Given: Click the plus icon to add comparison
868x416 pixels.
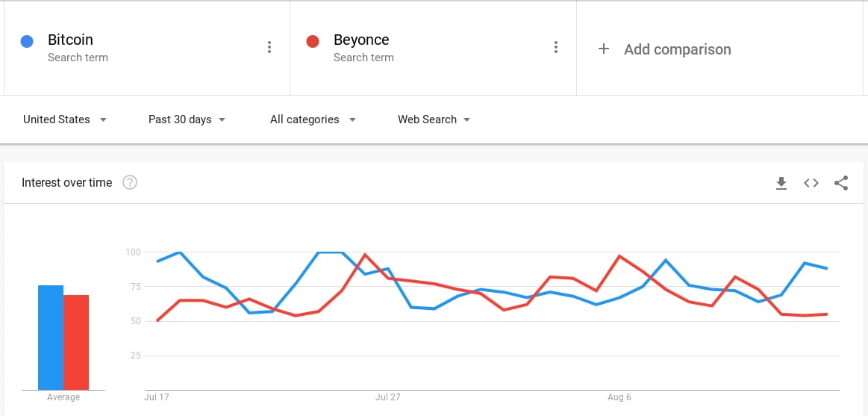Looking at the screenshot, I should (x=604, y=49).
